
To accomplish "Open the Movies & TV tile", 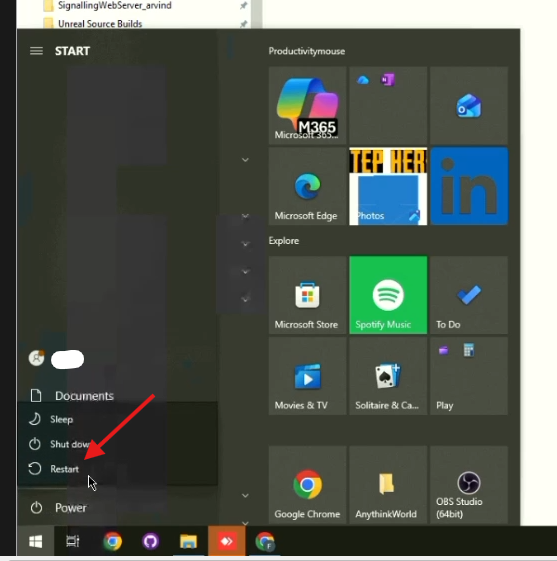I will click(x=307, y=376).
